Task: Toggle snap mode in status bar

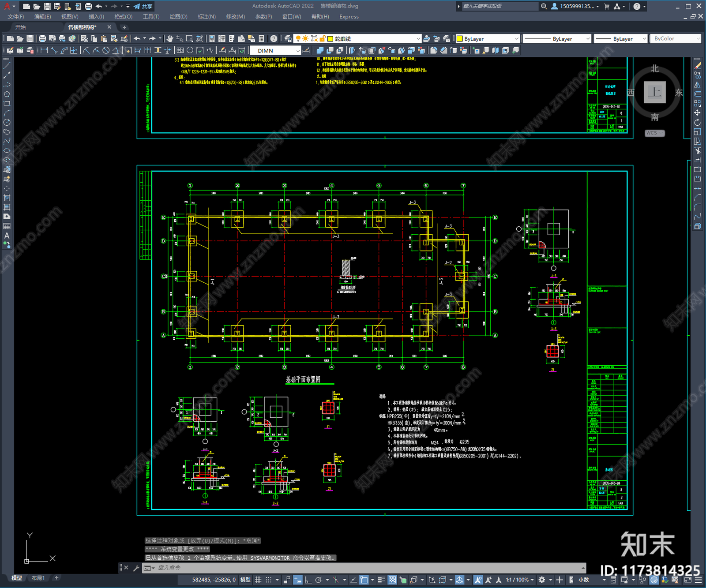Action: pos(268,580)
